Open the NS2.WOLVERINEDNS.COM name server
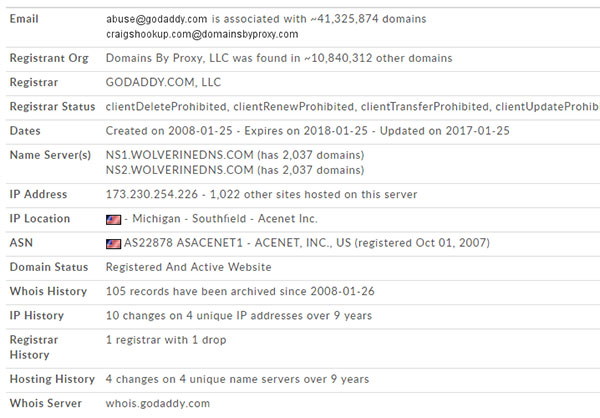600x418 pixels. [174, 170]
